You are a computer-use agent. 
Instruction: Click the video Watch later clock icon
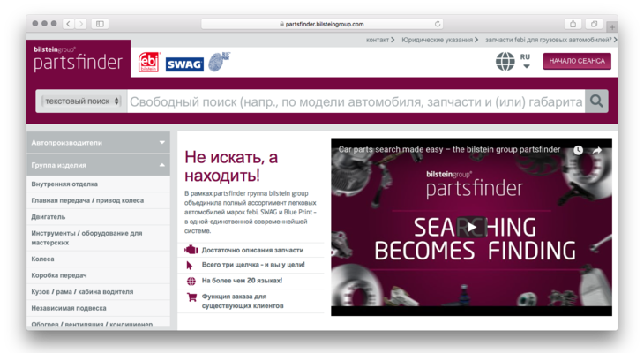tap(579, 150)
